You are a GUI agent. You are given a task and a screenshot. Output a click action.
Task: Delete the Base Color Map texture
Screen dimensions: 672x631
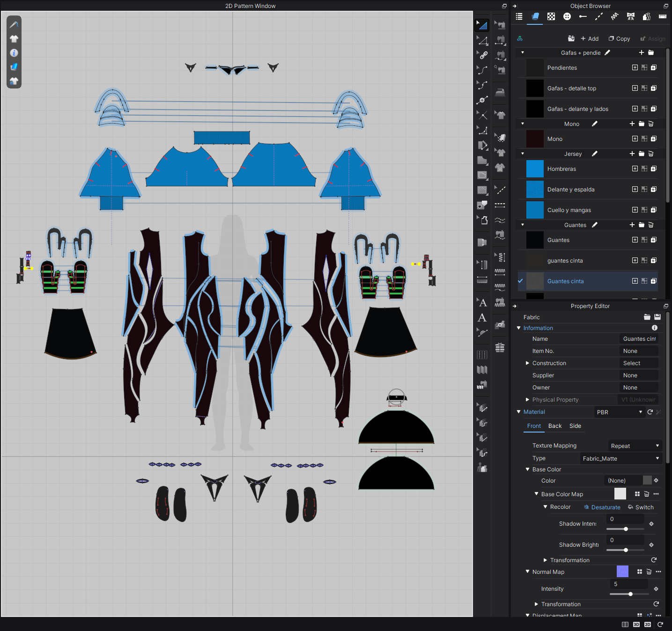[646, 494]
